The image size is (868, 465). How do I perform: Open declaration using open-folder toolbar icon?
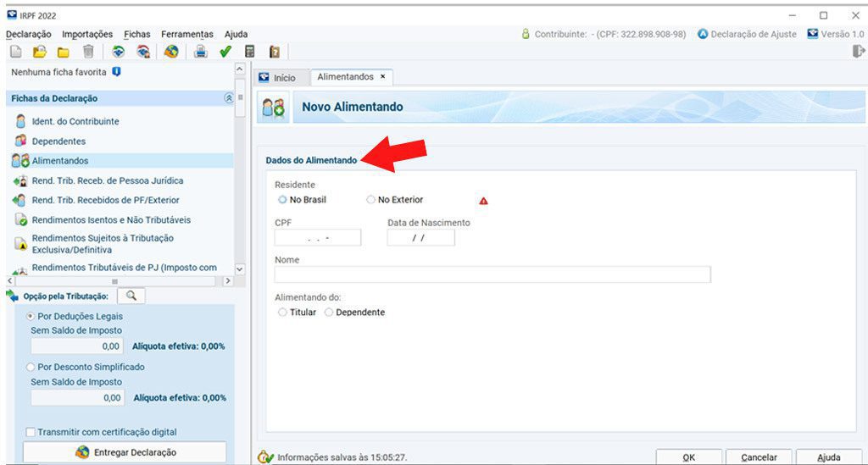[x=39, y=52]
